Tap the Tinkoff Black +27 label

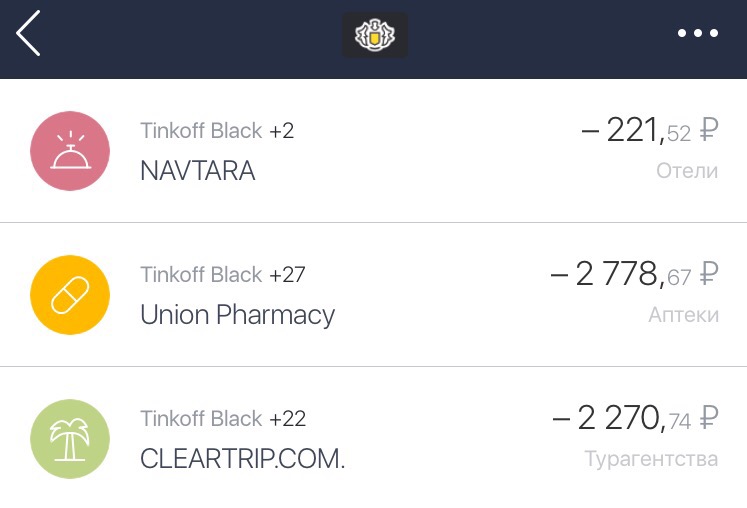[x=222, y=274]
